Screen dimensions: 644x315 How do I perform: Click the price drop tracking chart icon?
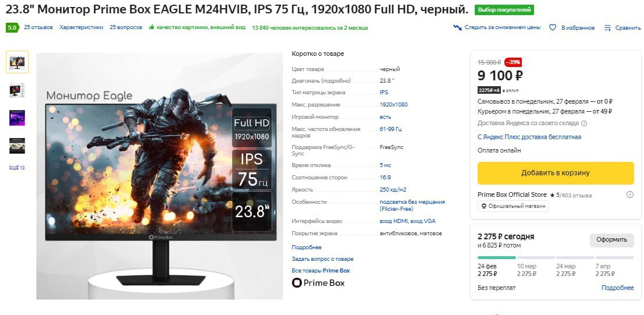(457, 27)
